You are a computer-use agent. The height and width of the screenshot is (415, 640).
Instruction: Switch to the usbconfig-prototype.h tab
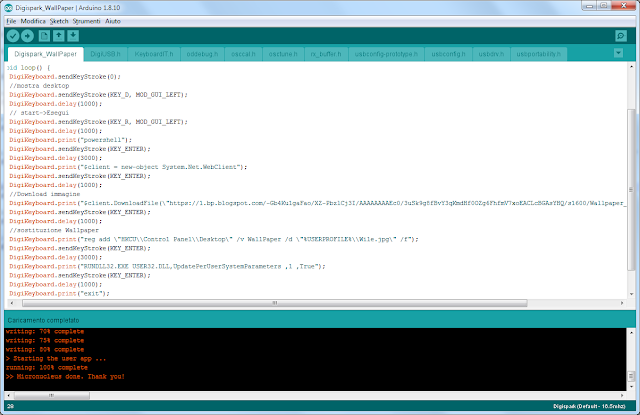[x=386, y=54]
